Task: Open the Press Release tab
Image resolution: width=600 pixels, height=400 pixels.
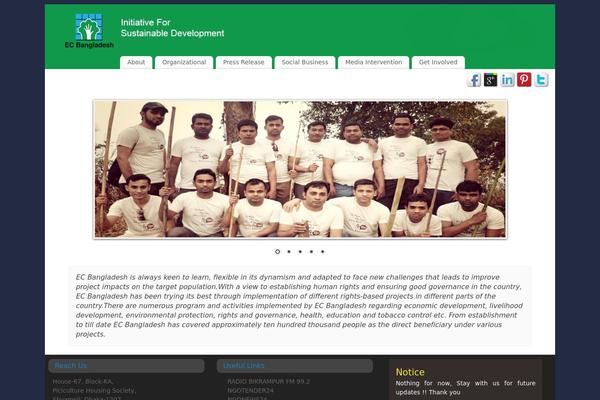Action: pyautogui.click(x=244, y=62)
